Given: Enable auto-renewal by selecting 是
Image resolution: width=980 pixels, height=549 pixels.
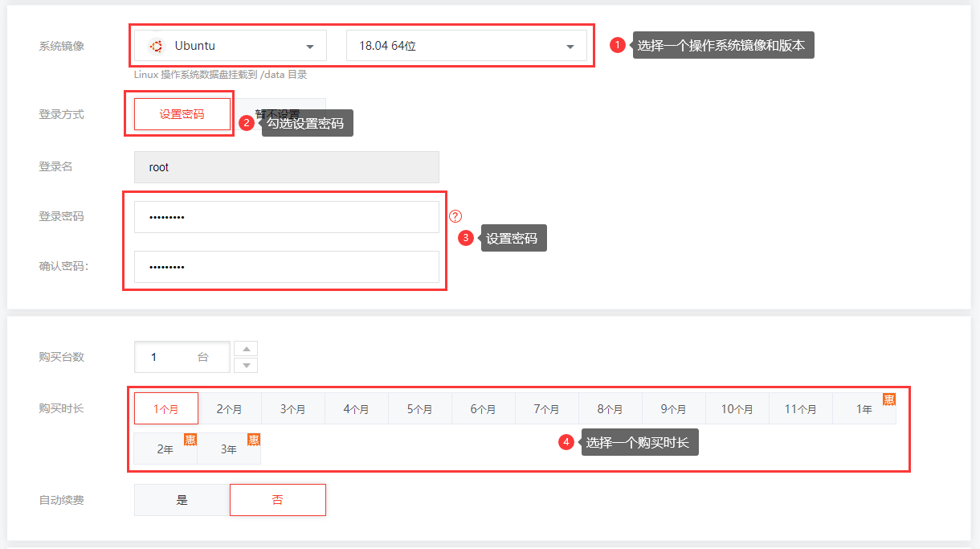Looking at the screenshot, I should click(x=182, y=500).
